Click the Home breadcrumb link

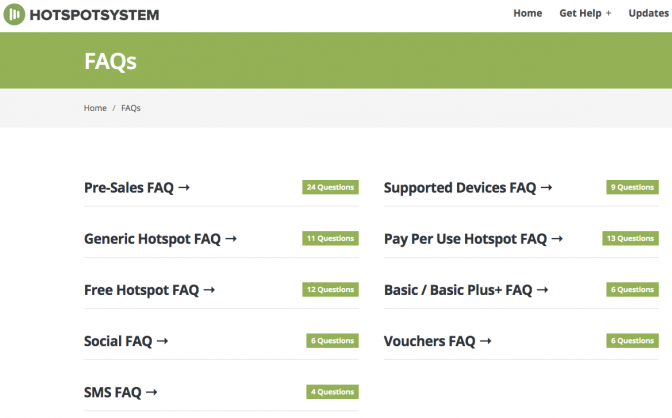click(x=95, y=108)
